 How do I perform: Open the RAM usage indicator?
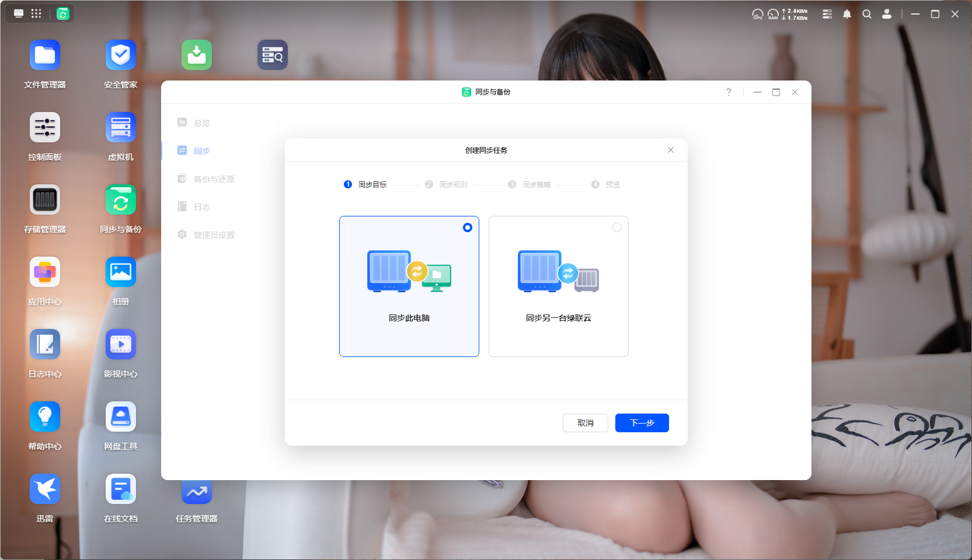pos(773,14)
